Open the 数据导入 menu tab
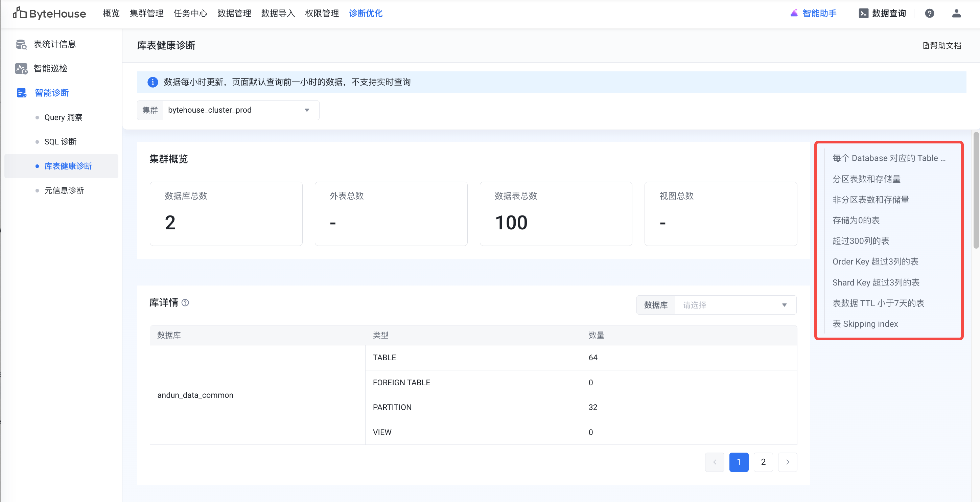Image resolution: width=980 pixels, height=502 pixels. (x=278, y=13)
